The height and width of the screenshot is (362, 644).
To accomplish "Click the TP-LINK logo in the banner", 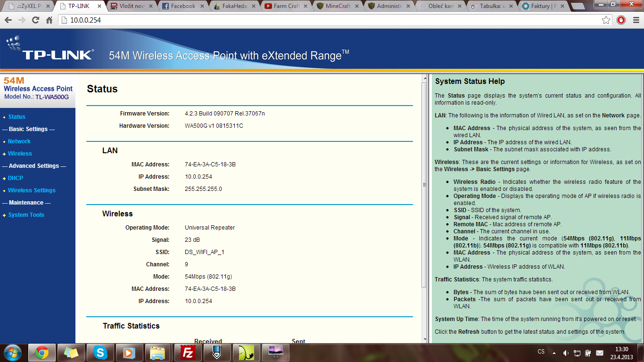I will [x=50, y=49].
